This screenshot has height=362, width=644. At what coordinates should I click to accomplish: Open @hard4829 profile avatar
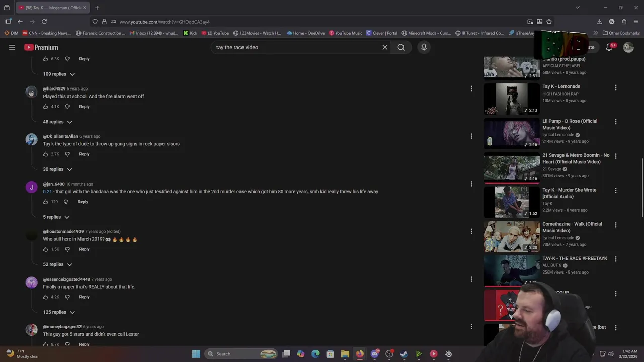pos(31,92)
